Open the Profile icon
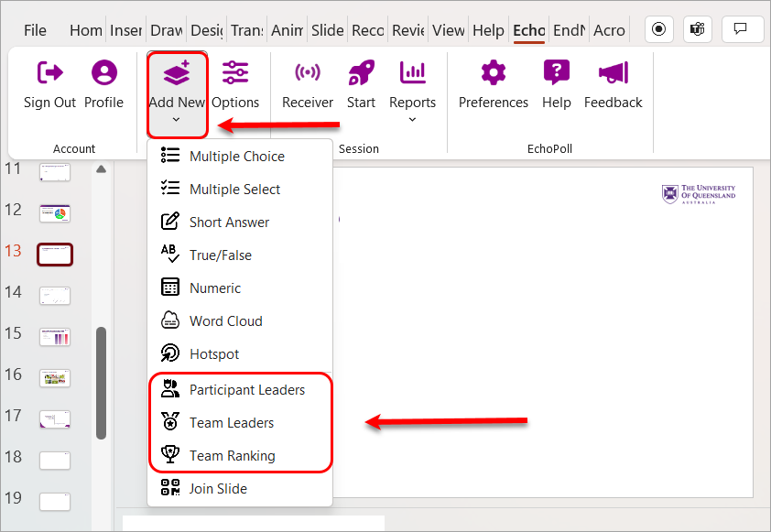The height and width of the screenshot is (532, 771). tap(103, 73)
